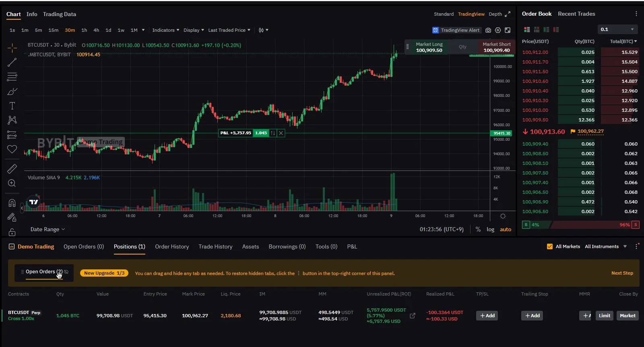The image size is (644, 347).
Task: Click Next Step in upgrade banner
Action: tap(622, 273)
